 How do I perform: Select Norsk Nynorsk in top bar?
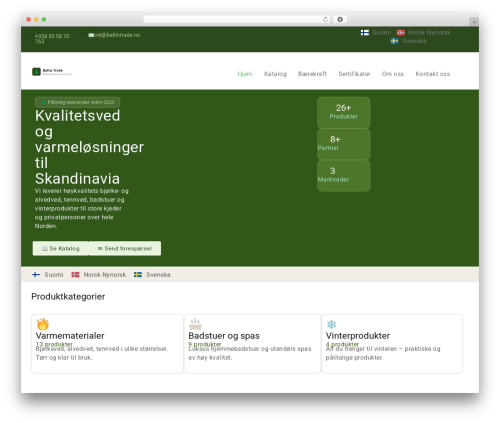[x=429, y=33]
